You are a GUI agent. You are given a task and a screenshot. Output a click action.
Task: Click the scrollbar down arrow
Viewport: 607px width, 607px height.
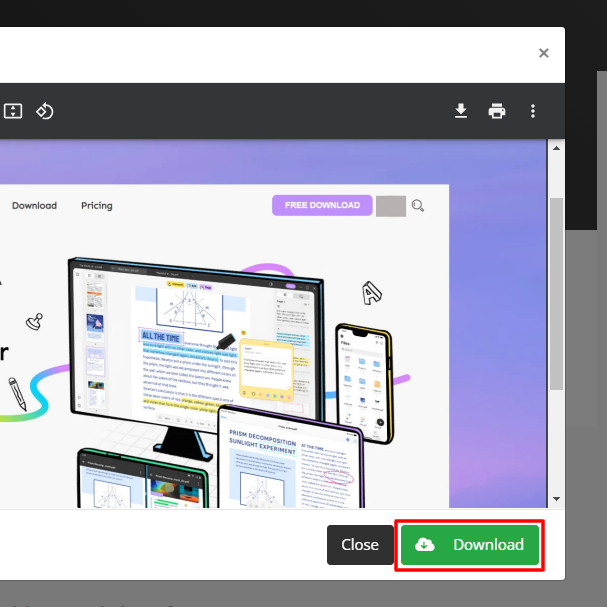coord(556,499)
